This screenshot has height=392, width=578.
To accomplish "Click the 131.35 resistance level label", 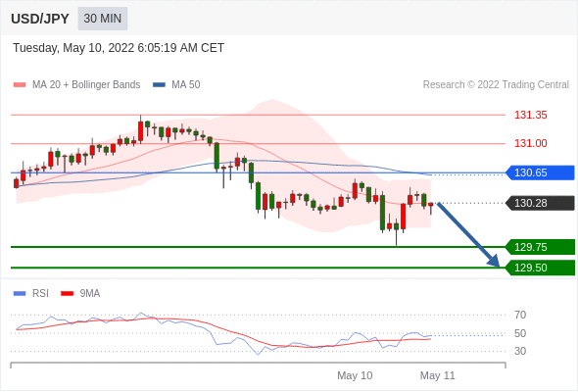I will point(530,115).
